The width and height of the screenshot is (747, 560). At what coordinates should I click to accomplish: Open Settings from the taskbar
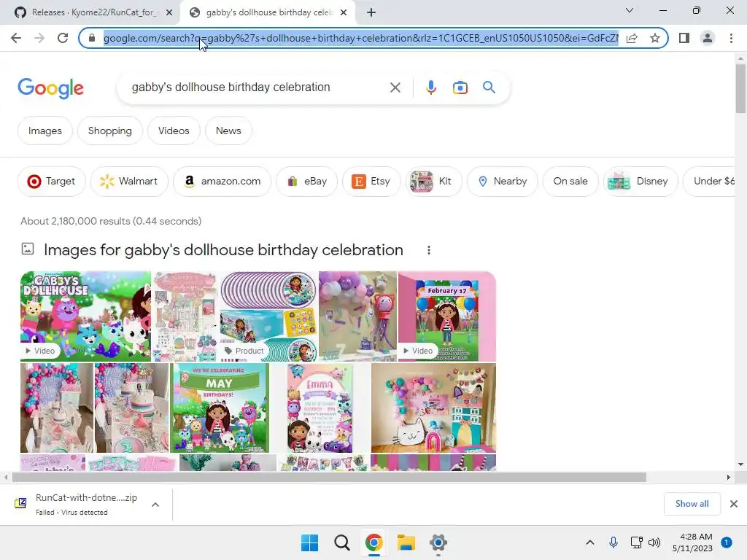pyautogui.click(x=438, y=542)
